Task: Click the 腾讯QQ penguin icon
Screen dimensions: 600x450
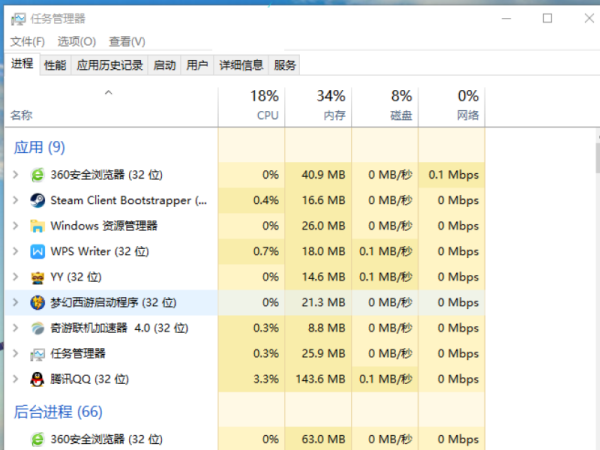Action: click(x=38, y=379)
